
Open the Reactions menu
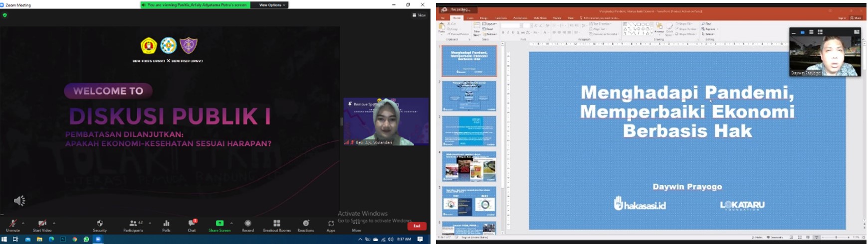click(306, 224)
